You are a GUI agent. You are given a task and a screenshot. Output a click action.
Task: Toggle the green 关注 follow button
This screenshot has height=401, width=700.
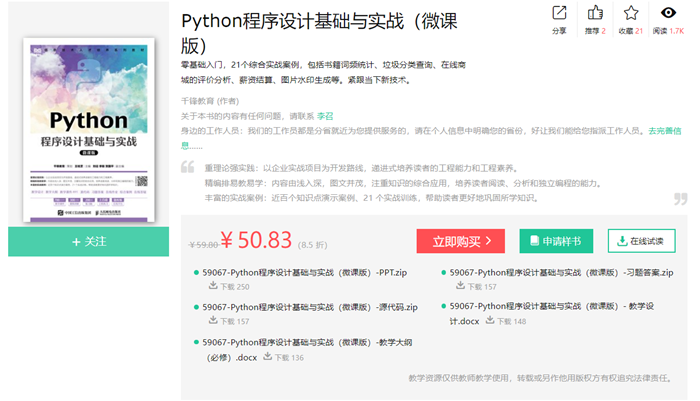click(x=89, y=241)
